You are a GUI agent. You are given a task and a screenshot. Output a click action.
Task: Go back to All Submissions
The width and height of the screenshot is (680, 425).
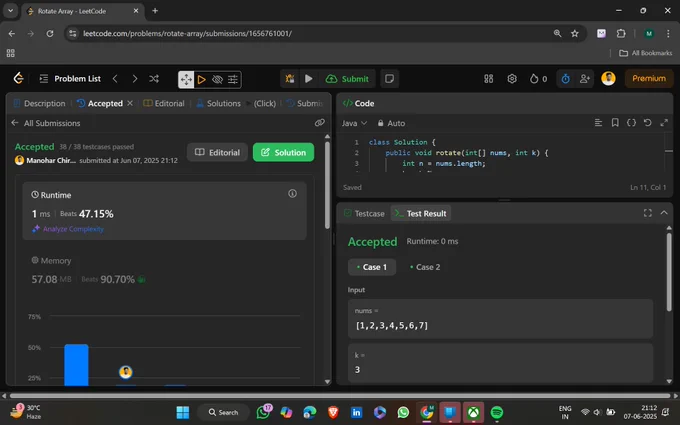click(46, 123)
